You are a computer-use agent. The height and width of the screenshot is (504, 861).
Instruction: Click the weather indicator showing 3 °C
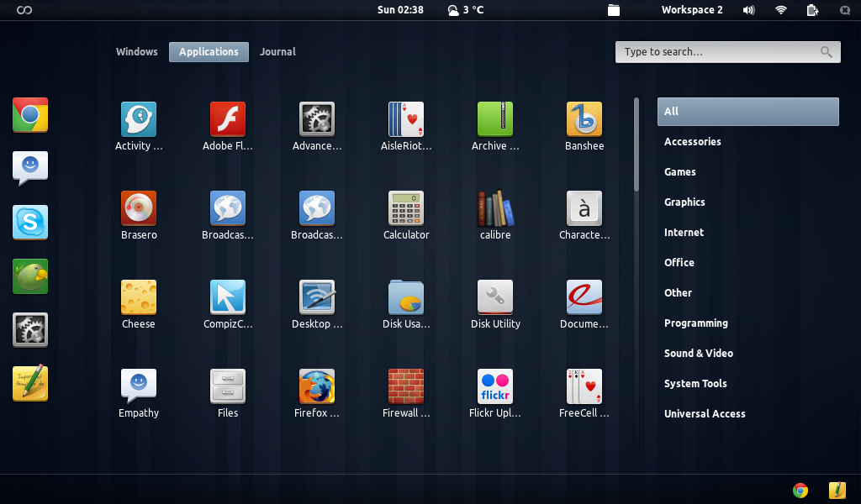tap(466, 10)
